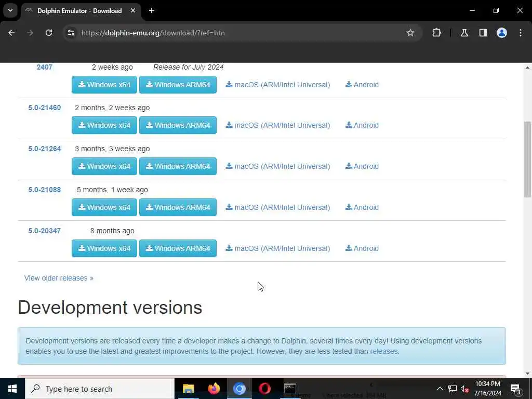Click the scrollbar down arrow
Viewport: 532px width, 399px height.
coord(527,374)
